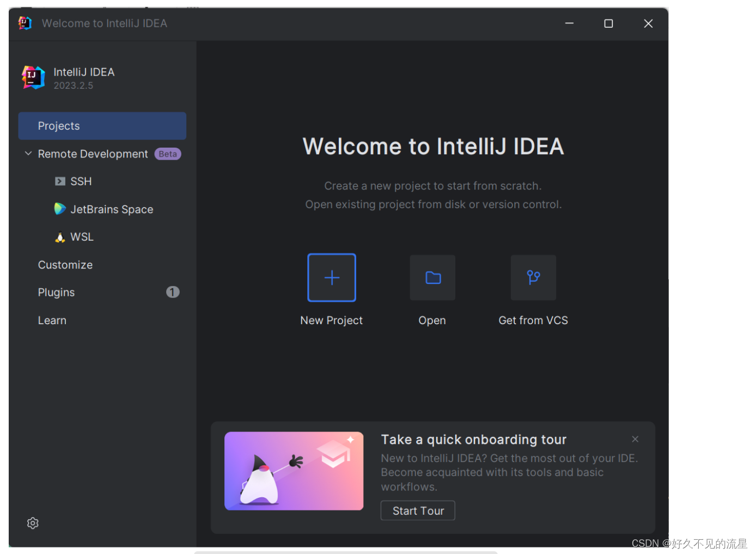Click the title bar IntelliJ app icon
The image size is (756, 554).
click(25, 23)
